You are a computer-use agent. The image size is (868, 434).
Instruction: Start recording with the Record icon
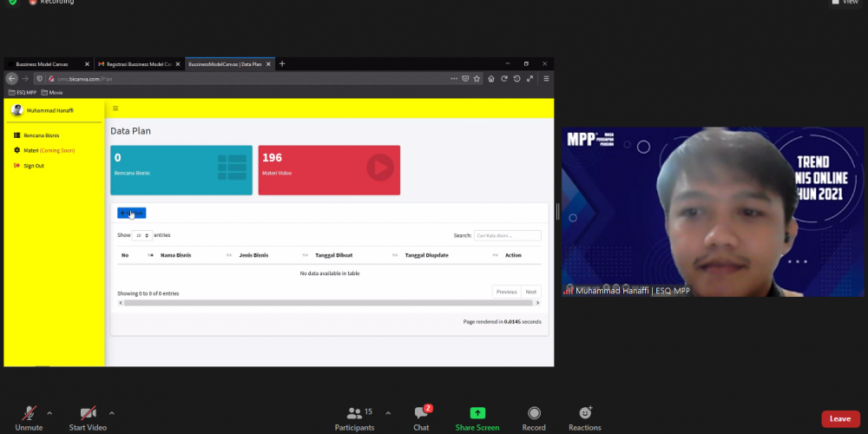[534, 414]
